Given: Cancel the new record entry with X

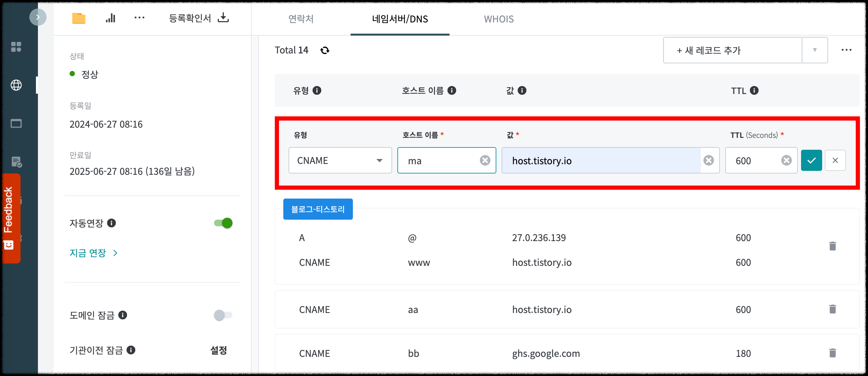Looking at the screenshot, I should pyautogui.click(x=835, y=160).
